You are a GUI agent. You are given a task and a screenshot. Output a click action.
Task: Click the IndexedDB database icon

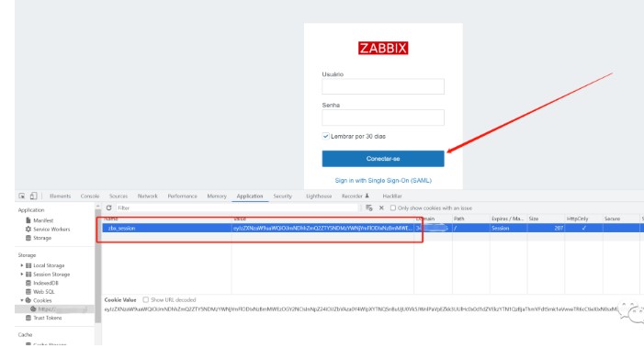click(28, 283)
